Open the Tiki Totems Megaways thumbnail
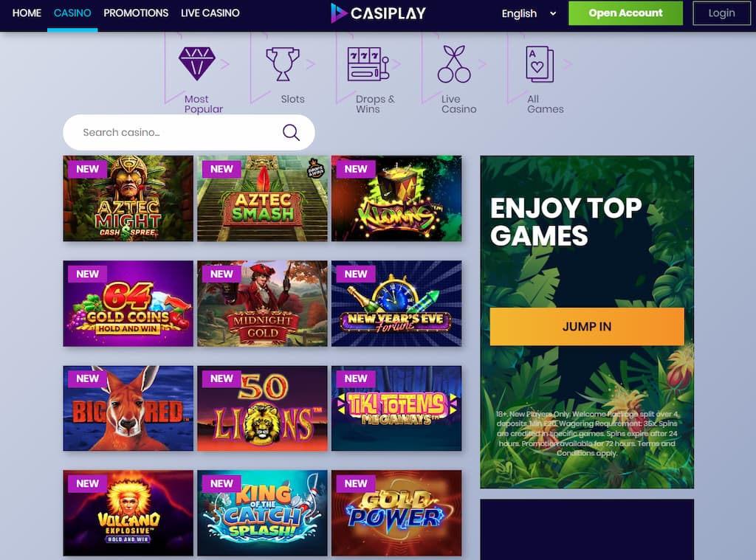756x560 pixels. click(396, 408)
